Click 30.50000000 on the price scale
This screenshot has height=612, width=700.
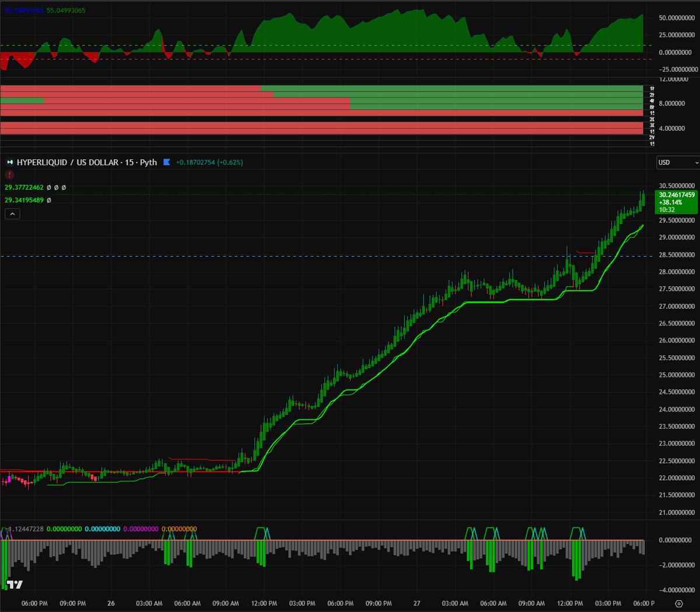[x=677, y=186]
